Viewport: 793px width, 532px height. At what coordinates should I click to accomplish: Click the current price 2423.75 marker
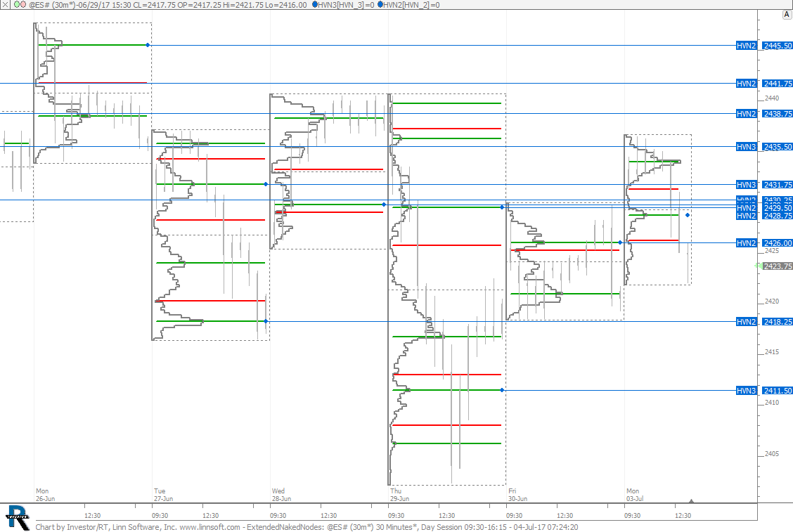click(778, 266)
